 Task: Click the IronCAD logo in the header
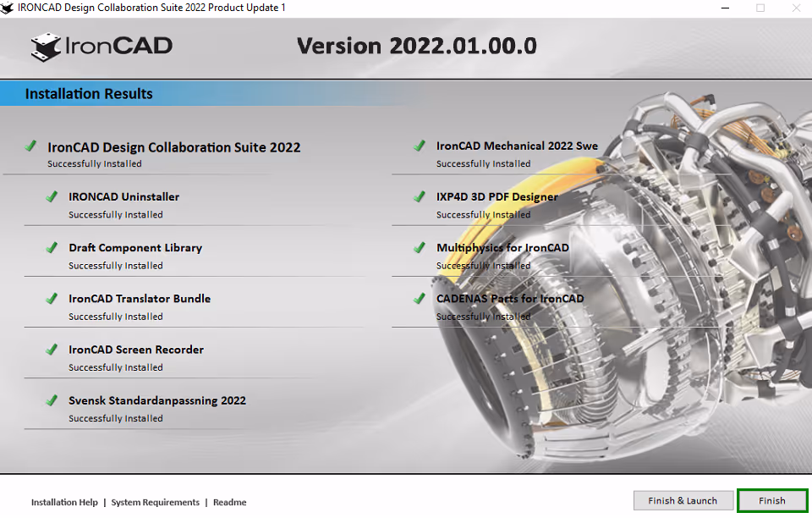click(101, 47)
